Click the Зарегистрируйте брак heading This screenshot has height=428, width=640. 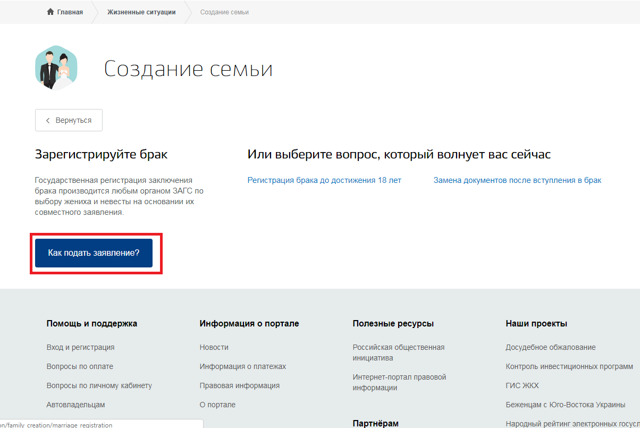click(x=101, y=154)
